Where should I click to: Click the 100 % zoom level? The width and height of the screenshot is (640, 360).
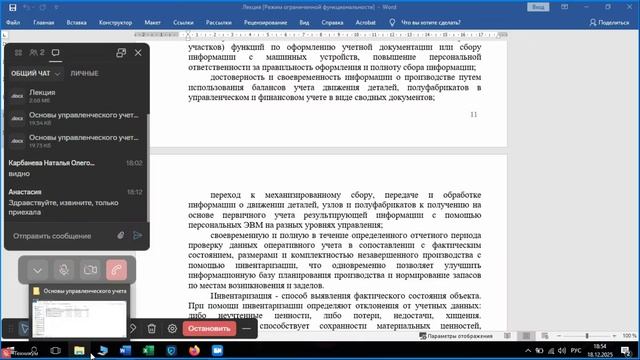coord(629,336)
